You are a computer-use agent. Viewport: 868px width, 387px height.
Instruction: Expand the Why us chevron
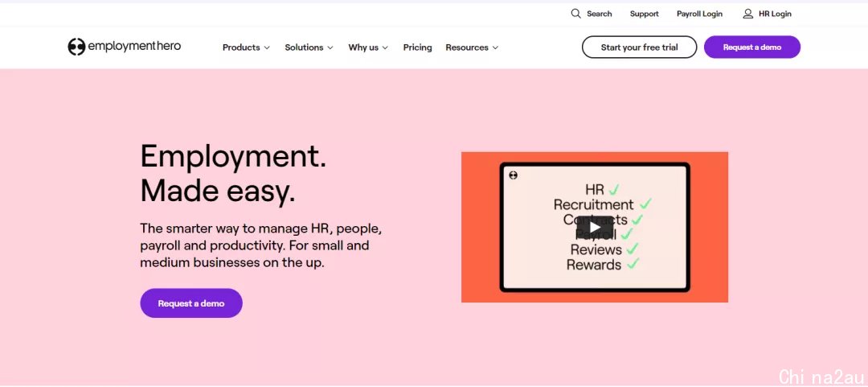pyautogui.click(x=385, y=47)
